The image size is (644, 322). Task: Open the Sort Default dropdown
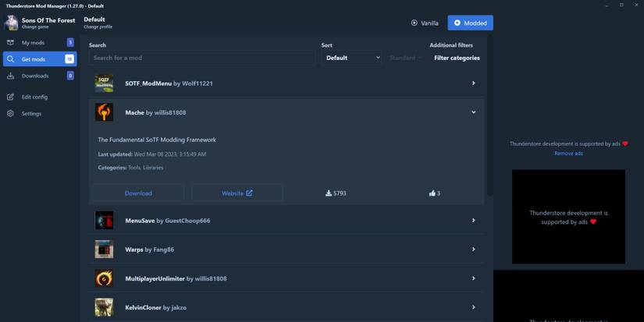click(x=351, y=58)
